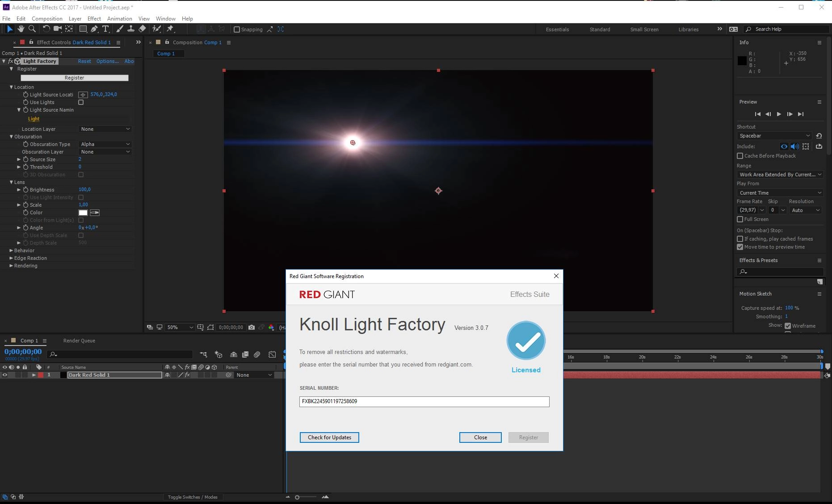Enable the Snapping checkbox

(237, 29)
